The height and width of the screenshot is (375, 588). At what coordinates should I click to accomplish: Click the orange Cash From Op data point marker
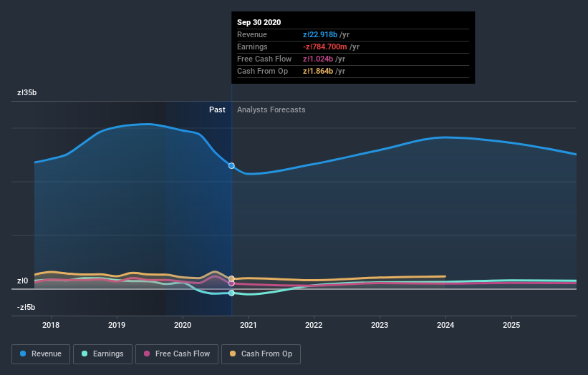click(231, 278)
